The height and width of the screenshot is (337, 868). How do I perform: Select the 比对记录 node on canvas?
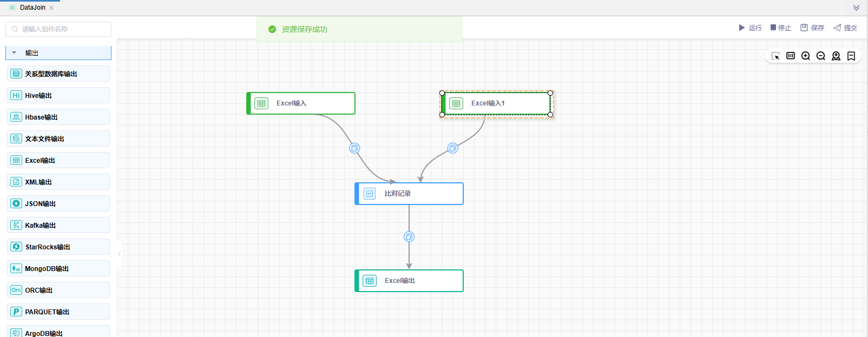(409, 194)
